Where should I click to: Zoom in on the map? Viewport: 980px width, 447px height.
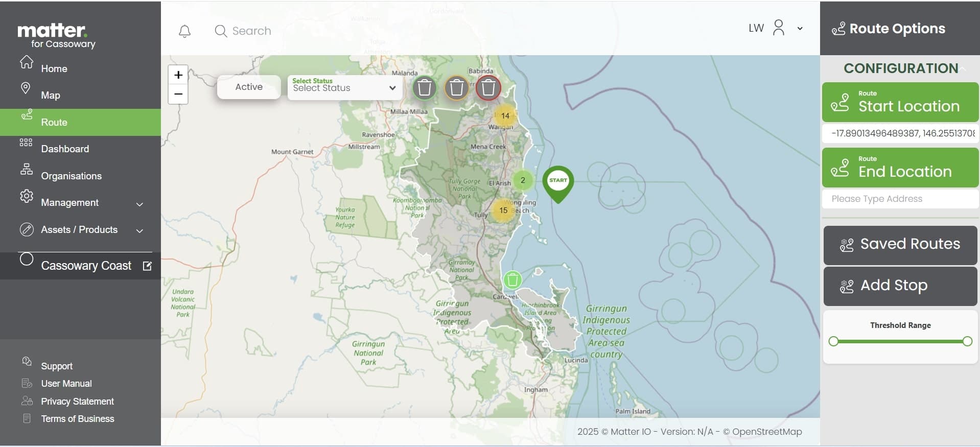click(178, 75)
